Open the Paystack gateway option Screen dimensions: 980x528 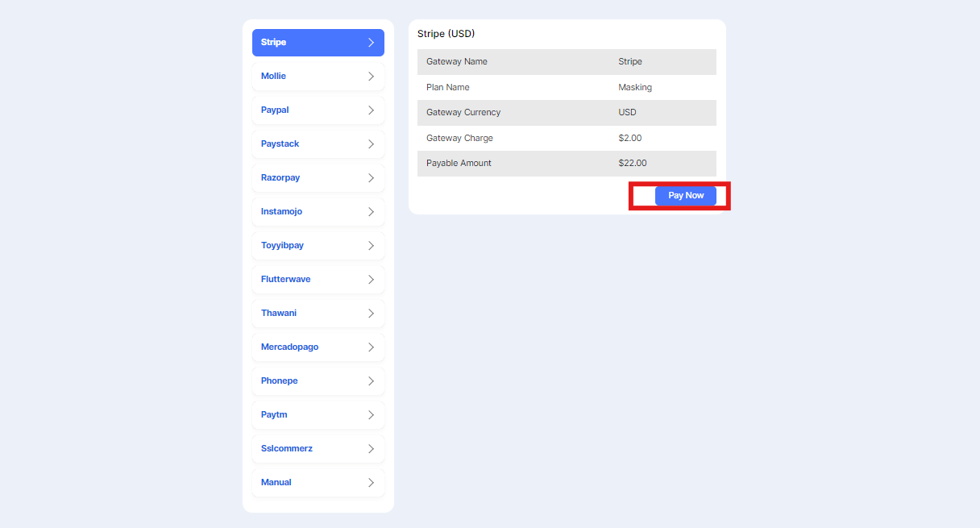click(318, 144)
